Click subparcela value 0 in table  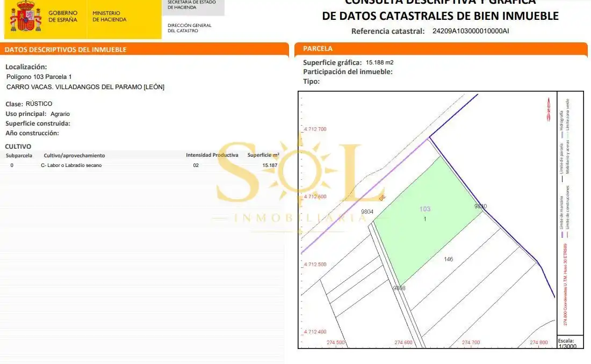point(12,165)
